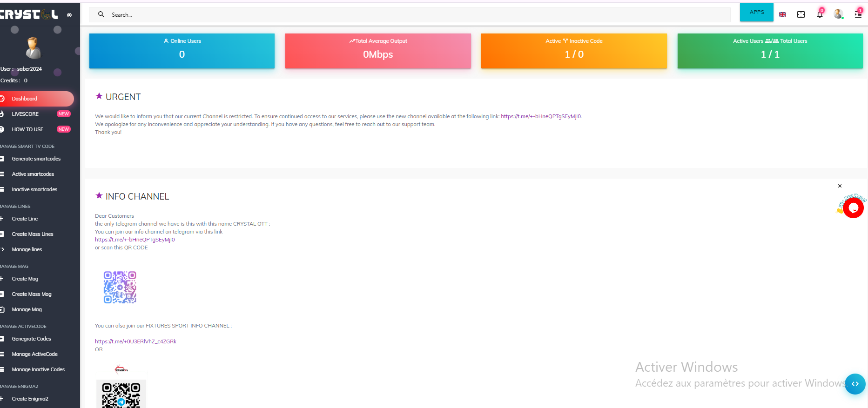Open the HOW TO USE menu item
This screenshot has height=408, width=868.
27,129
